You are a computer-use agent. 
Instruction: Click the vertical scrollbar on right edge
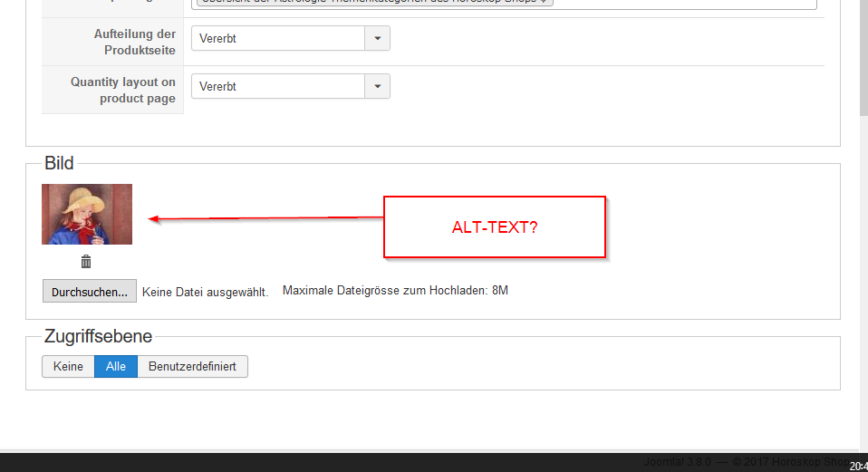[863, 58]
